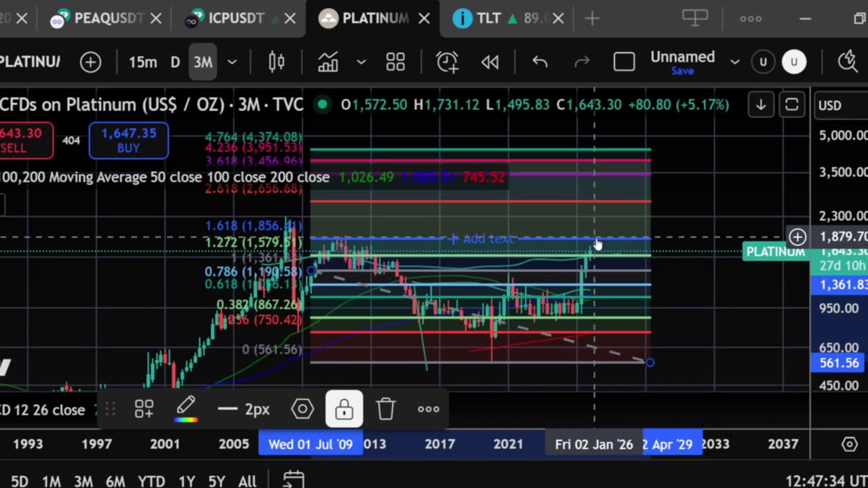Viewport: 868px width, 488px height.
Task: Expand the layout name dropdown arrow
Action: click(734, 62)
